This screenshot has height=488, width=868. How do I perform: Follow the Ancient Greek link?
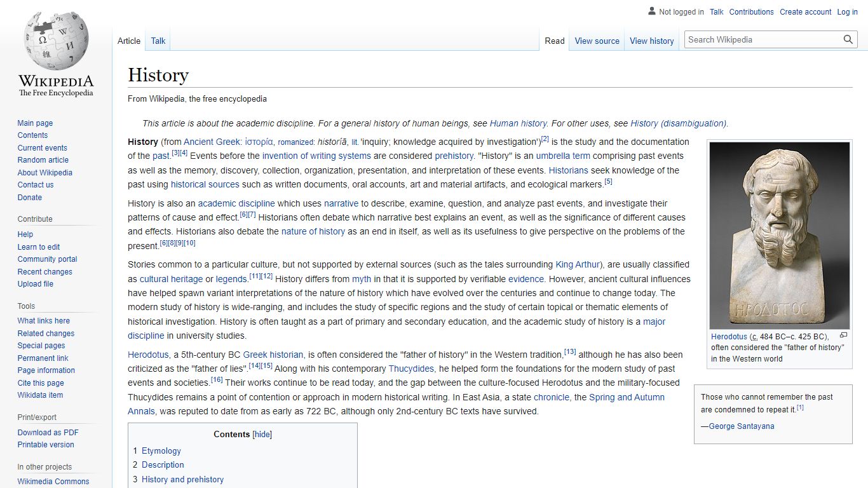212,142
